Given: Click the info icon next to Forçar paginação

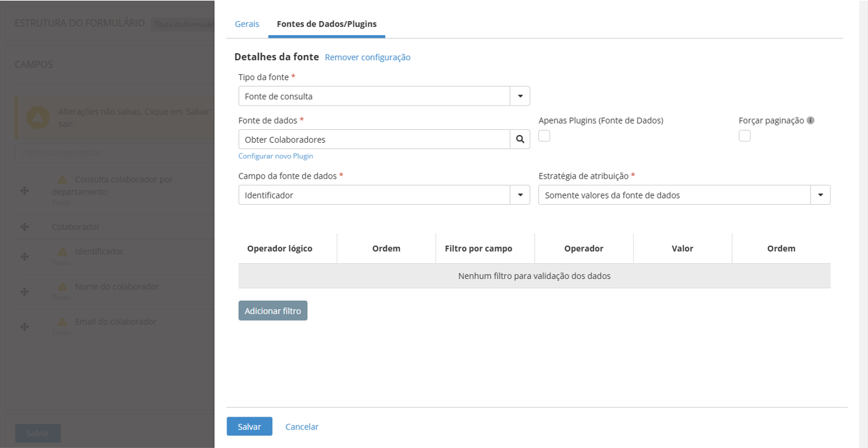Looking at the screenshot, I should tap(810, 120).
